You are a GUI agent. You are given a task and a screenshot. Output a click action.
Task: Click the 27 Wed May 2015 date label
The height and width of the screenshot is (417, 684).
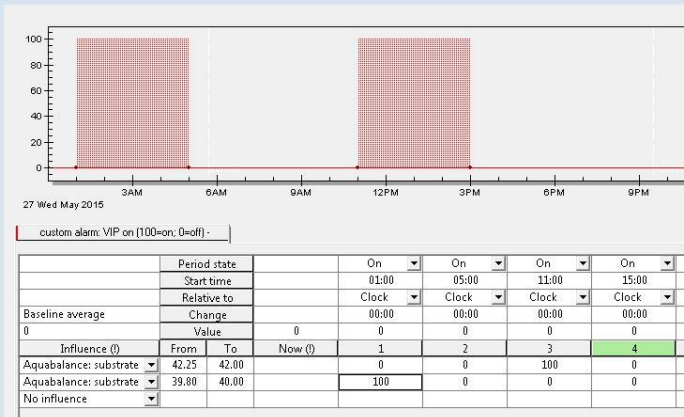[x=63, y=205]
